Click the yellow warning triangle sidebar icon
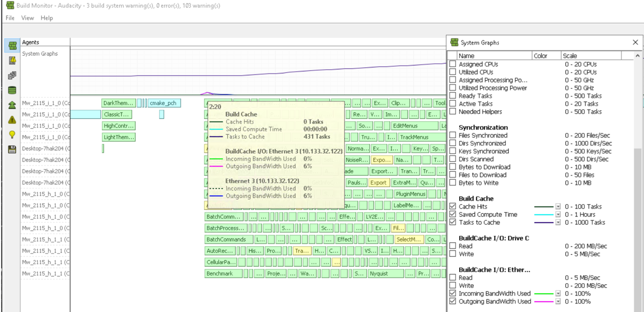Image resolution: width=644 pixels, height=312 pixels. pos(12,120)
